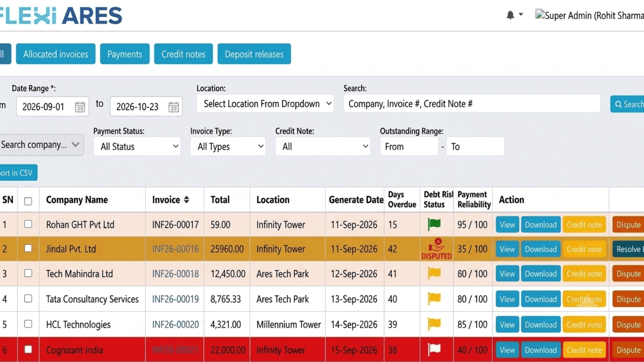This screenshot has height=362, width=644.
Task: Click the blue Search button
Action: pos(627,104)
